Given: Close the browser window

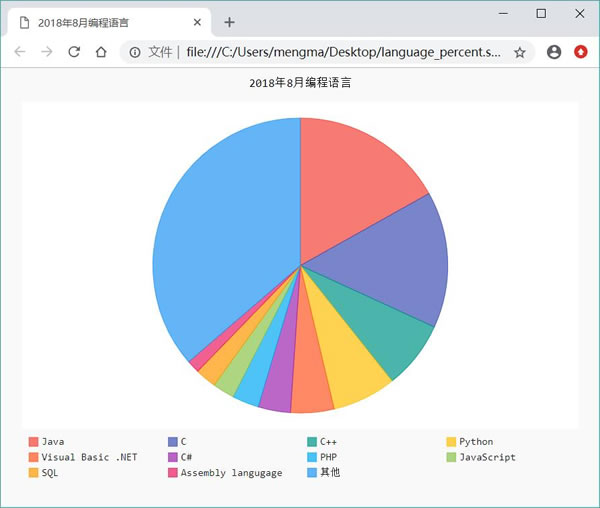Looking at the screenshot, I should coord(580,14).
